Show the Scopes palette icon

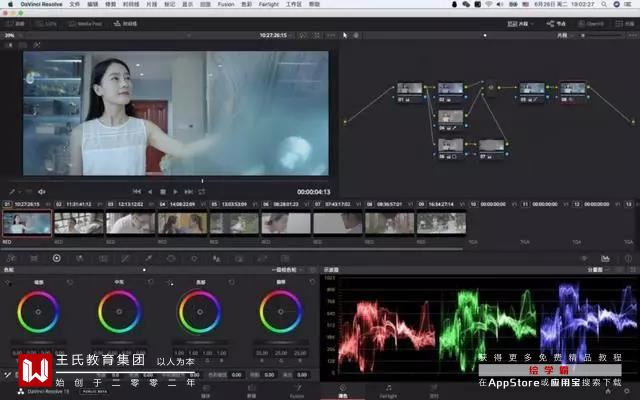[605, 258]
